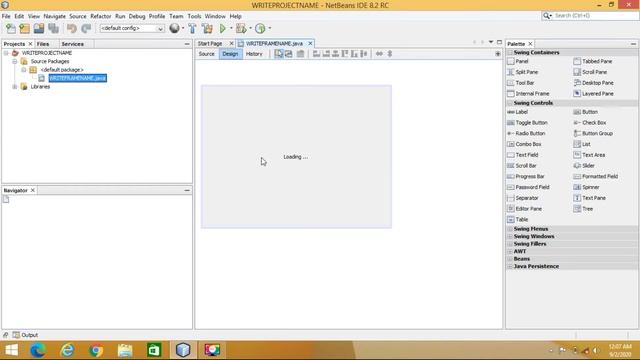Switch to the Start Page tab

[x=210, y=43]
